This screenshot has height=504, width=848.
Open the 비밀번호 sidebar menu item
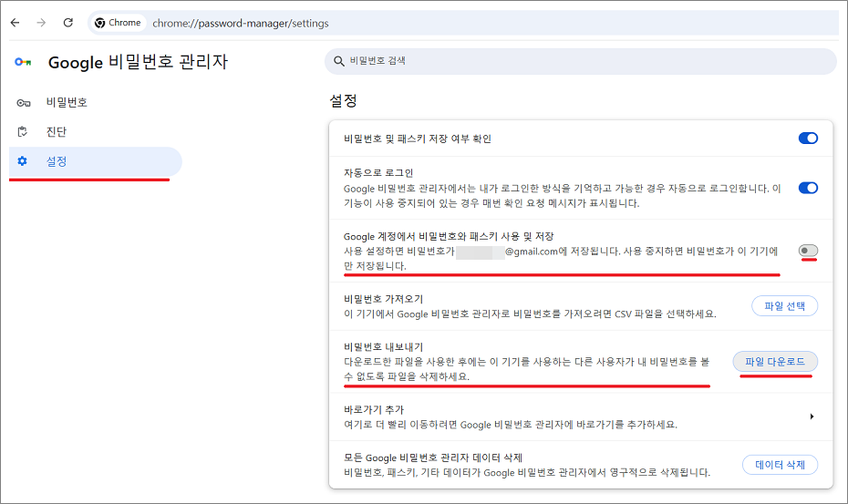[96, 103]
